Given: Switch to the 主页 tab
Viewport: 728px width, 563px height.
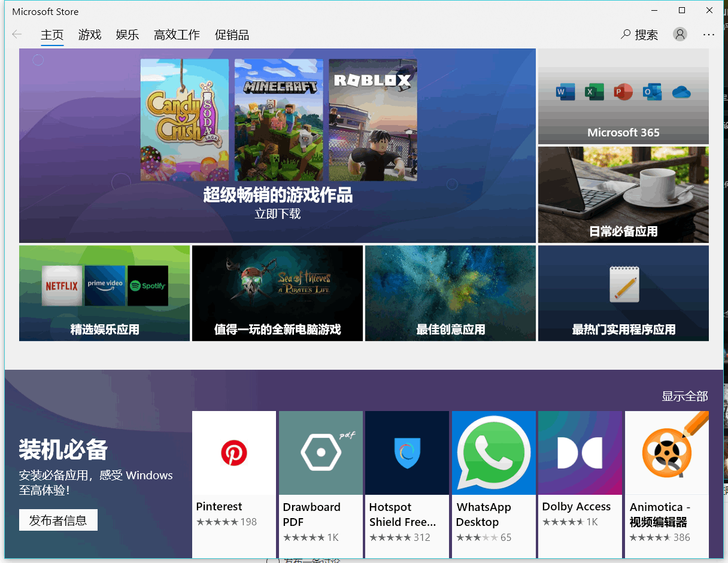Looking at the screenshot, I should coord(52,35).
